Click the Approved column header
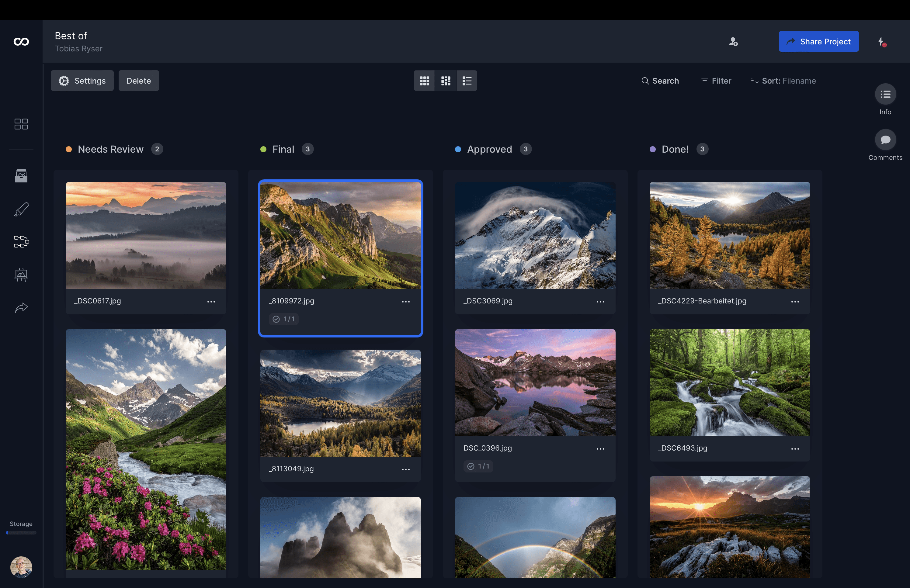 pos(490,149)
